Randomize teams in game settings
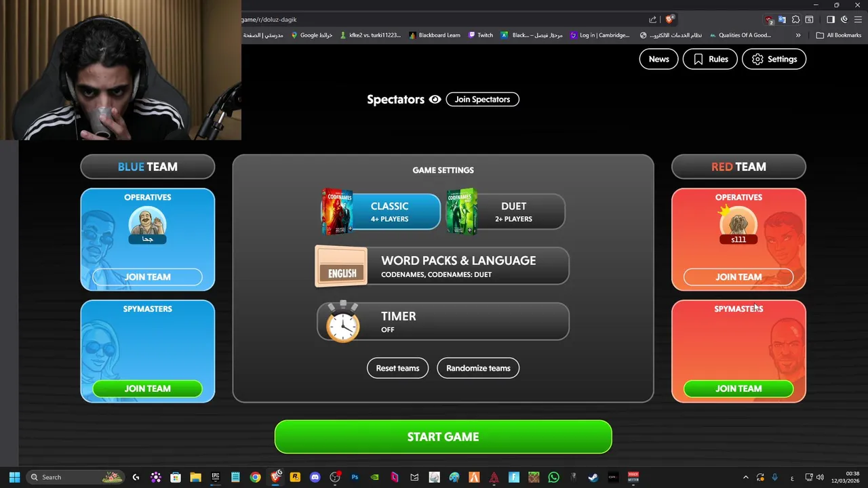This screenshot has height=488, width=868. [478, 368]
